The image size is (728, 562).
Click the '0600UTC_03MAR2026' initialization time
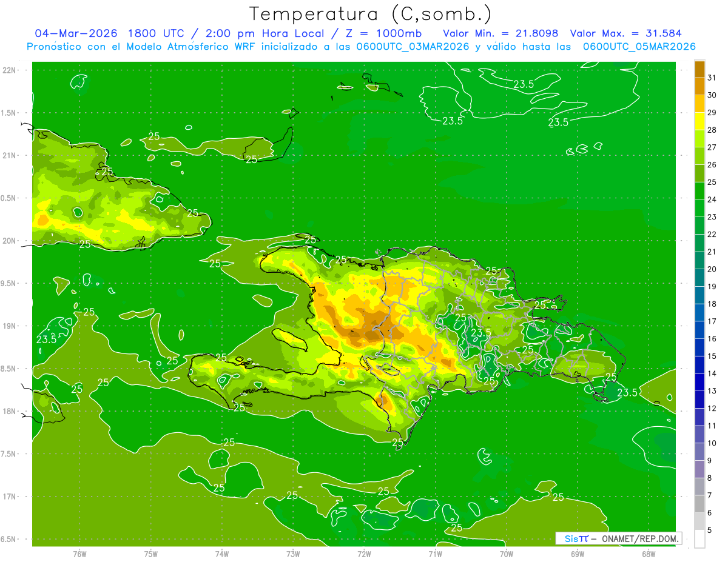click(x=412, y=47)
